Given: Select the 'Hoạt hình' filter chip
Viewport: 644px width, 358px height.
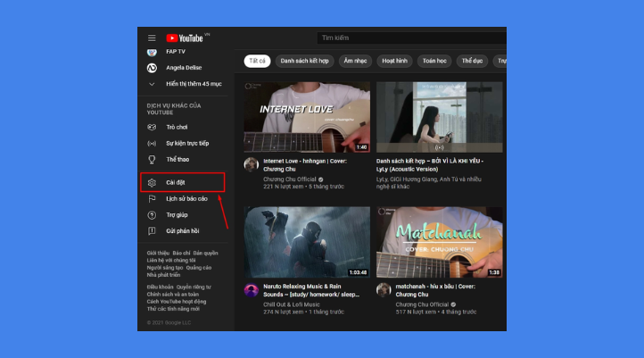Looking at the screenshot, I should coord(395,61).
